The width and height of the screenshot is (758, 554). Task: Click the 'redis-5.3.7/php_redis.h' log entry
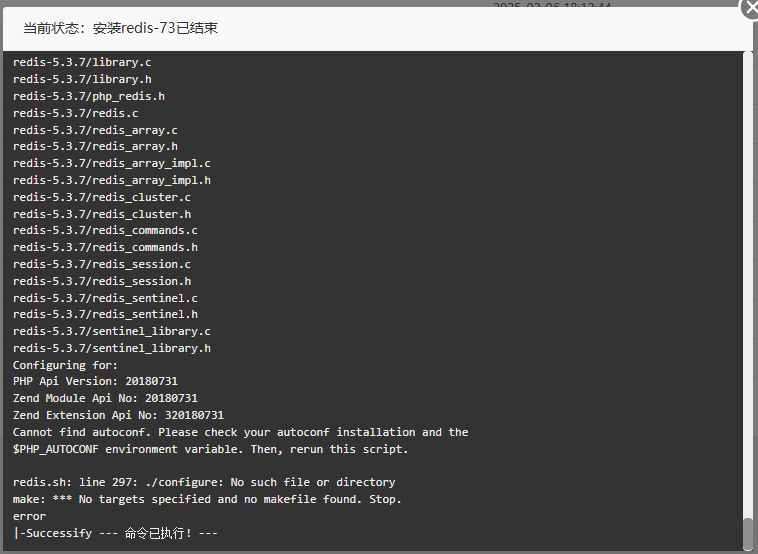click(89, 96)
